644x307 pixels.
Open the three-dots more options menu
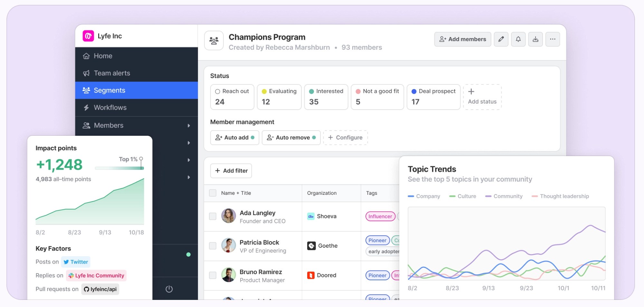pos(553,39)
